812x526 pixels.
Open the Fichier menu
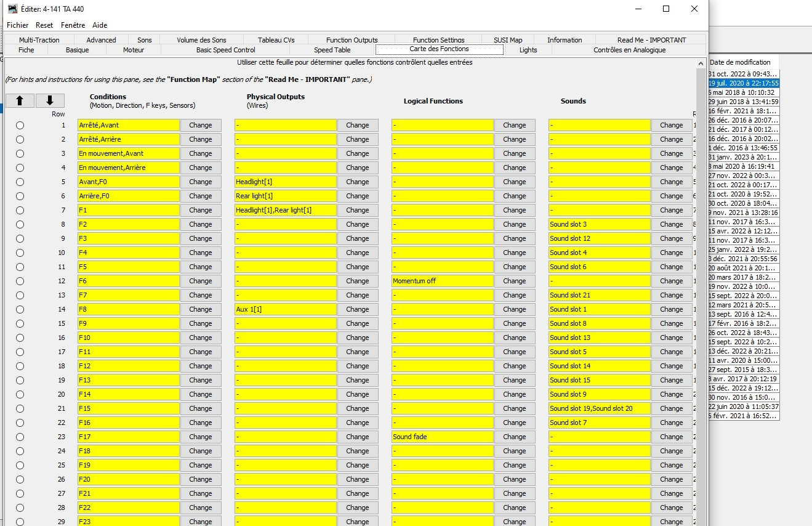[18, 25]
